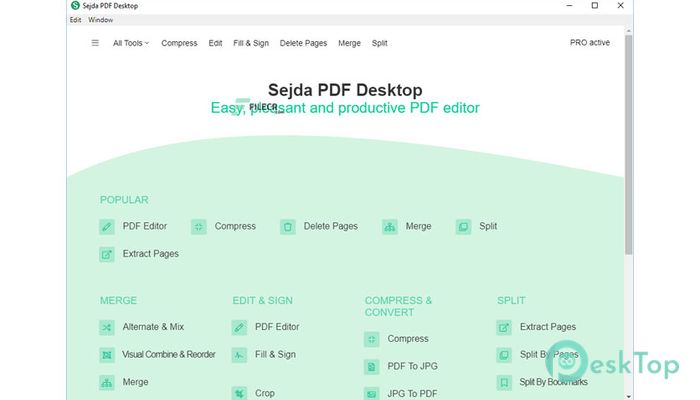The image size is (700, 400).
Task: Click the Merge icon under Popular
Action: [390, 227]
